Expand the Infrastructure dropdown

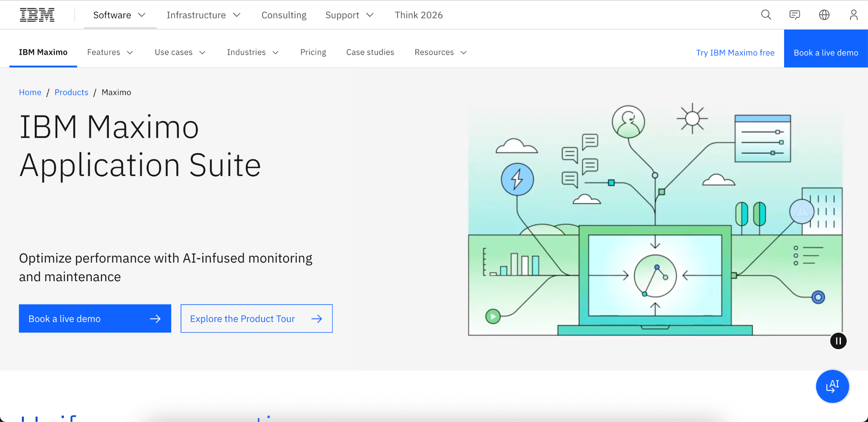click(x=203, y=15)
